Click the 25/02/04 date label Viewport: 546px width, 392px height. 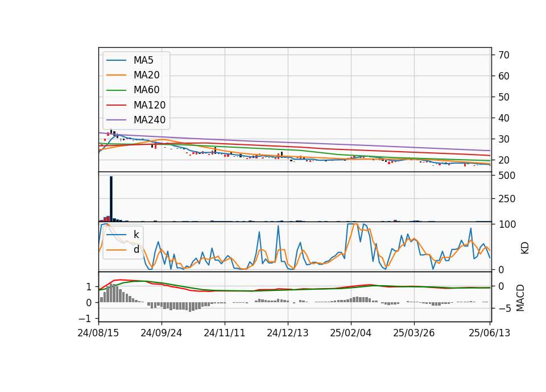click(x=351, y=333)
